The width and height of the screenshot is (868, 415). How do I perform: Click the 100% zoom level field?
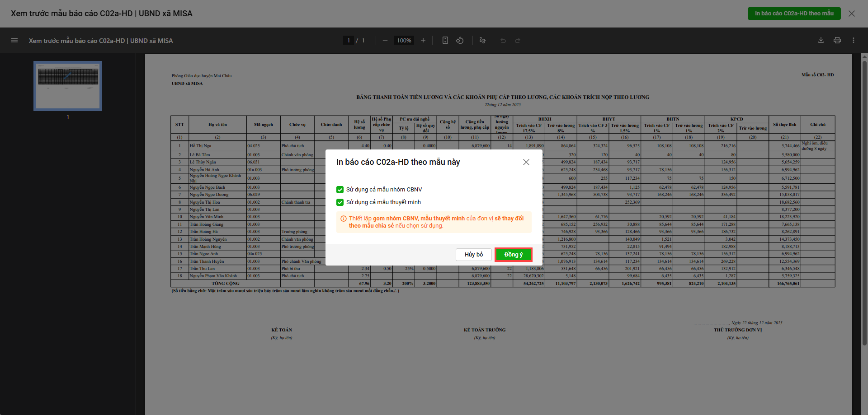(404, 41)
